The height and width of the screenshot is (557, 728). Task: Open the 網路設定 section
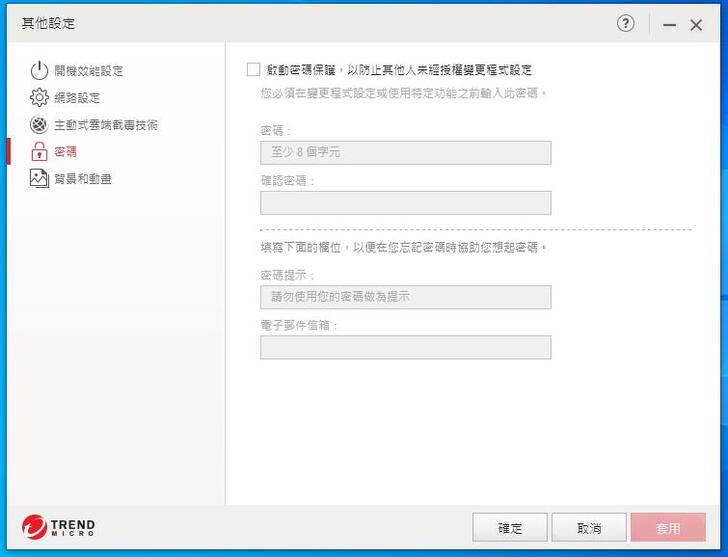[77, 97]
